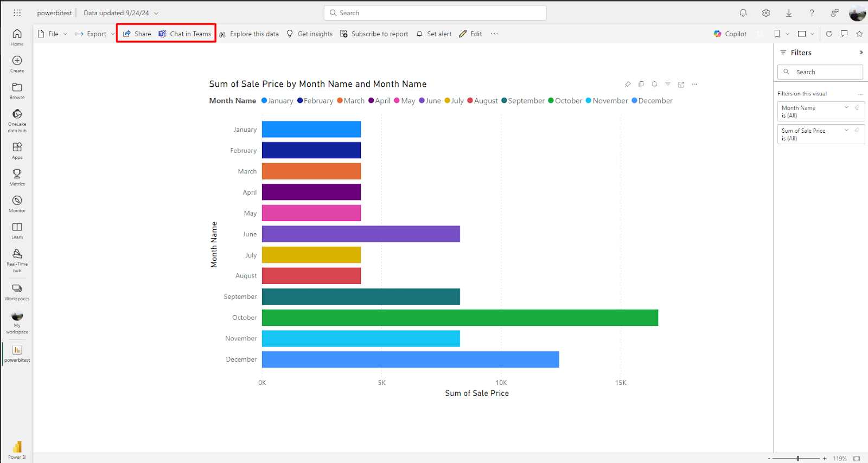Click Edit in the toolbar
This screenshot has width=868, height=463.
(x=470, y=34)
